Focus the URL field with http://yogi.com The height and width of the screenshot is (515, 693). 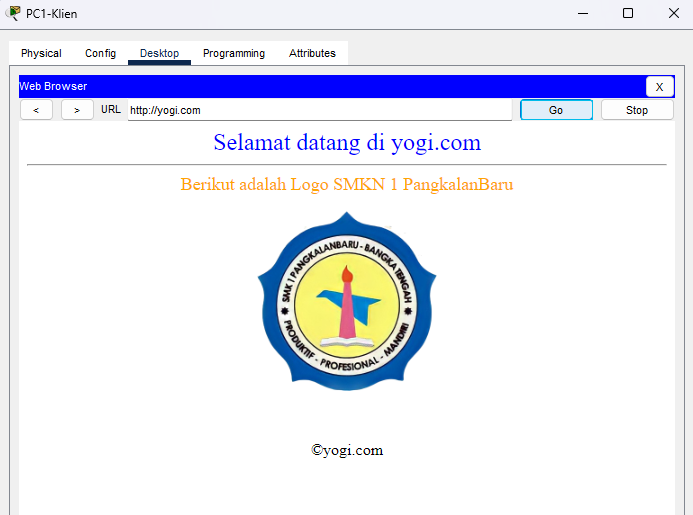[x=320, y=110]
